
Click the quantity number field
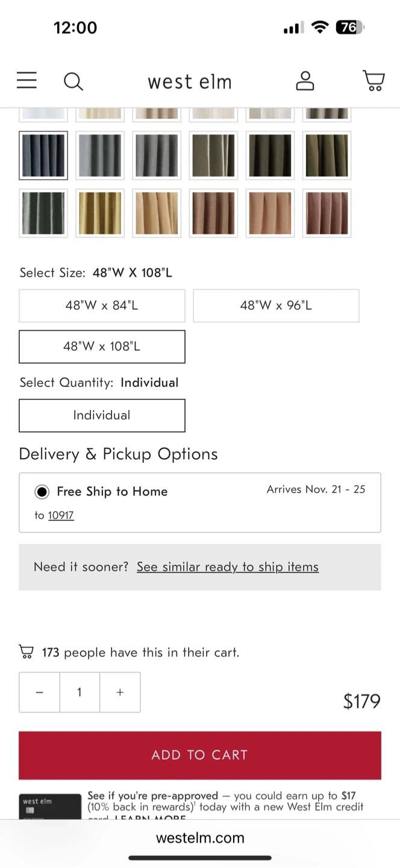[x=80, y=693]
